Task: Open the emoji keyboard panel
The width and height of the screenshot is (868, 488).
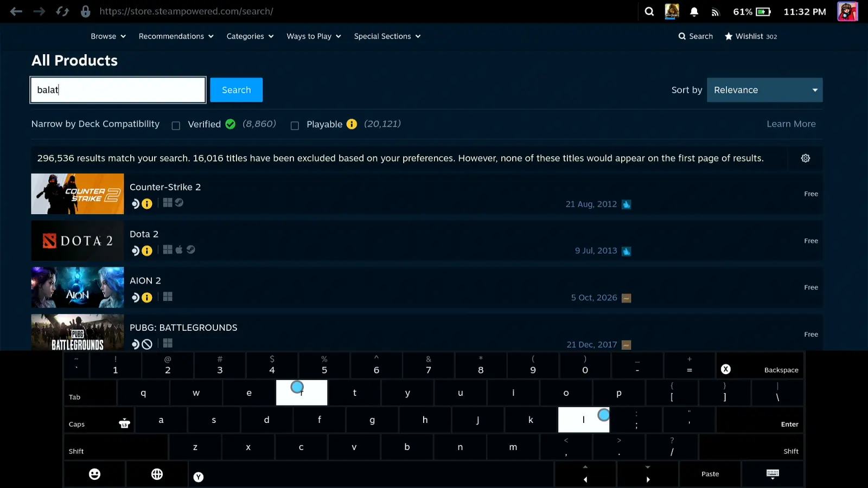Action: (x=94, y=474)
